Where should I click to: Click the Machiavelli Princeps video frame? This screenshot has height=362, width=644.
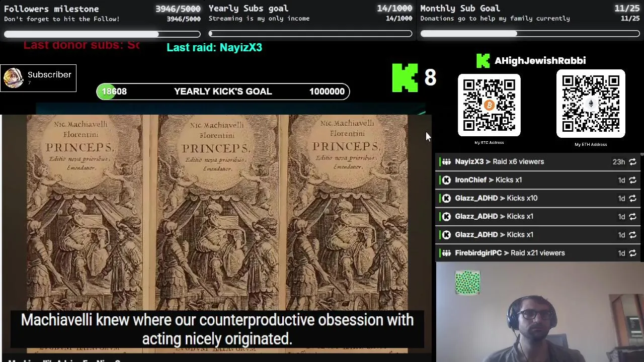(217, 234)
